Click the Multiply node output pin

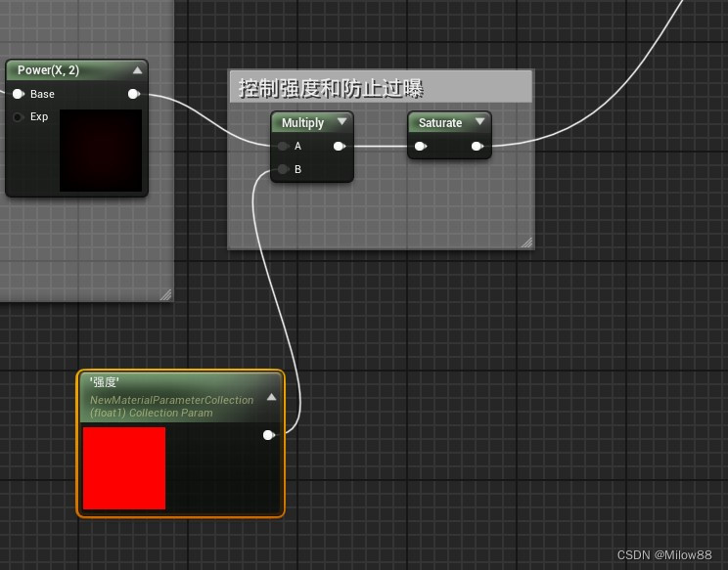pyautogui.click(x=340, y=147)
